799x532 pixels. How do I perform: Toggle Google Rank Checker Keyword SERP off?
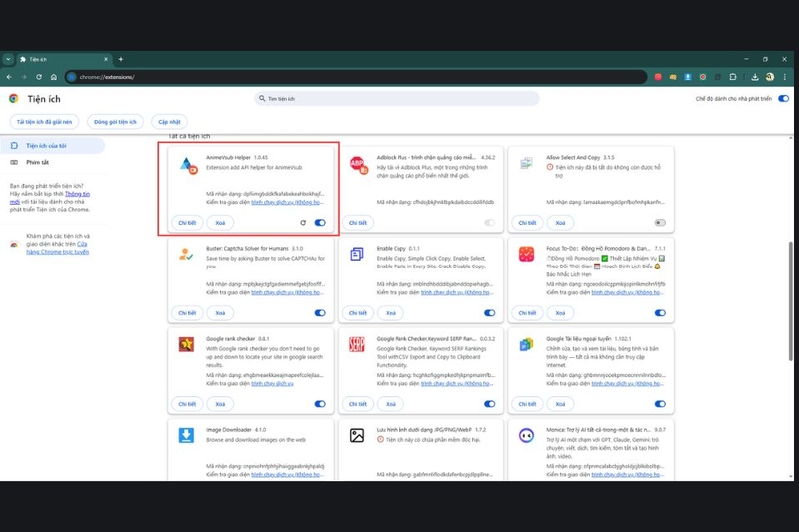[489, 404]
